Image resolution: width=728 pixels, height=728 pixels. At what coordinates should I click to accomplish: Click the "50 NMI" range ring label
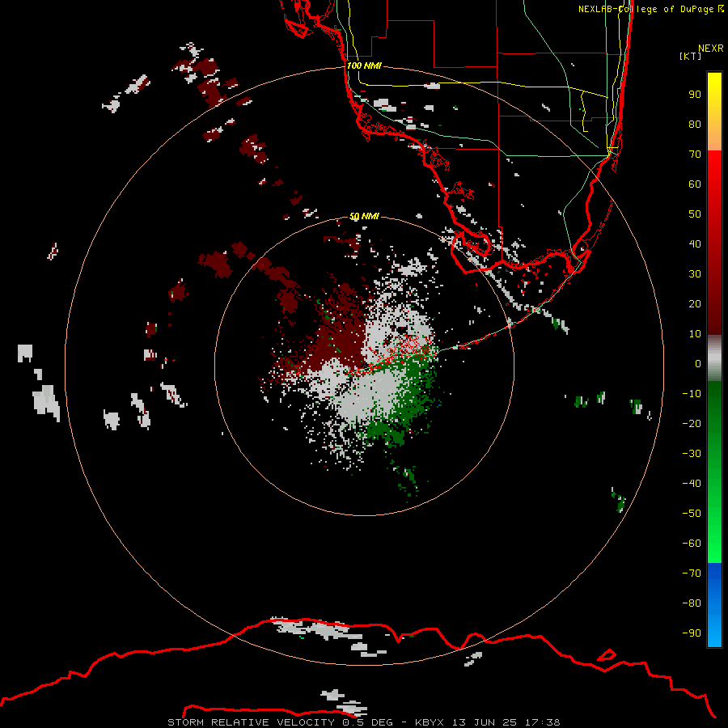[364, 216]
